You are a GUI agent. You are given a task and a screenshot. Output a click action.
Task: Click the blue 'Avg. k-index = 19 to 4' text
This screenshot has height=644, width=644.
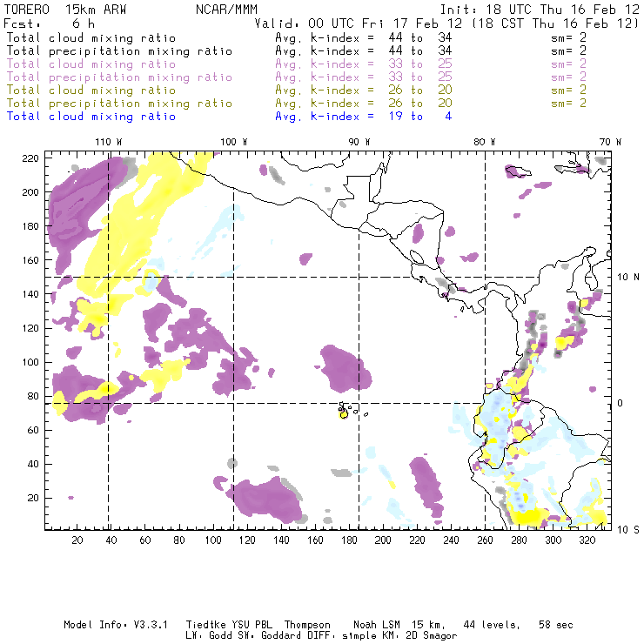364,117
